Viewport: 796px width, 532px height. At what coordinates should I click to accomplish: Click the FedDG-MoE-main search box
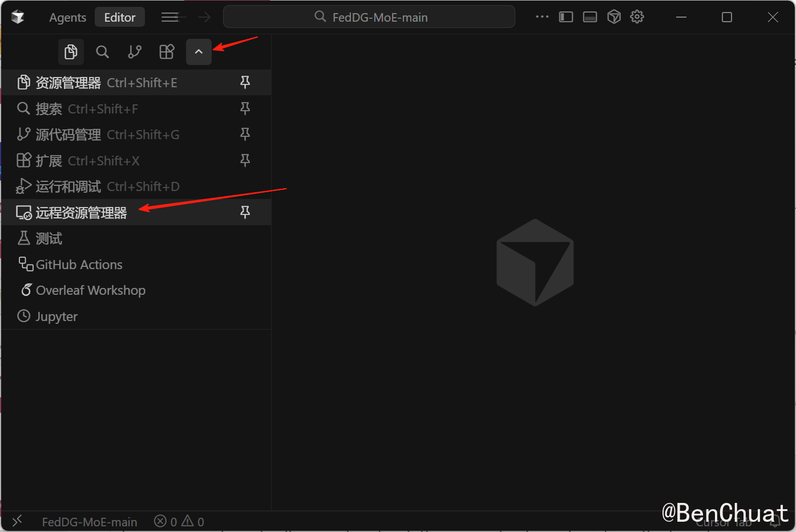(369, 17)
